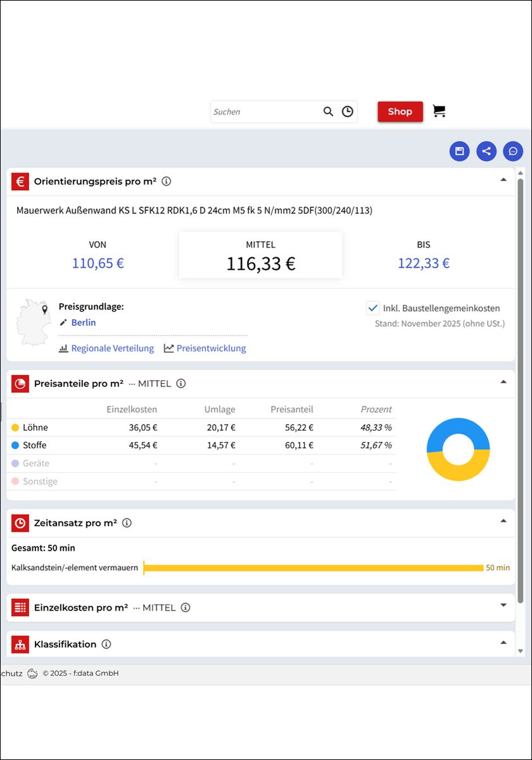Expand the Einzelkosten pro m² panel
Screen dimensions: 532x760
(x=503, y=605)
